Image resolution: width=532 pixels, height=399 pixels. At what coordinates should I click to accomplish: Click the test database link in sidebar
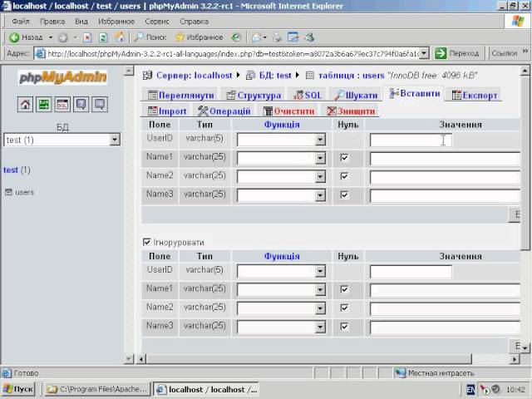click(11, 170)
